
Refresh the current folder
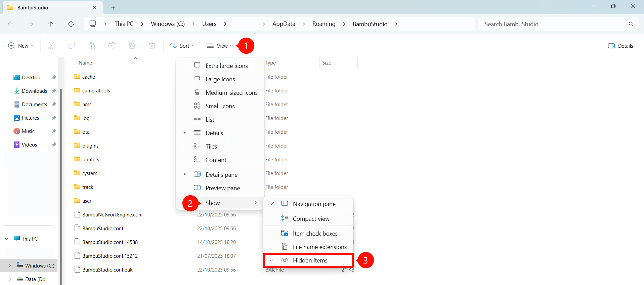click(x=71, y=24)
